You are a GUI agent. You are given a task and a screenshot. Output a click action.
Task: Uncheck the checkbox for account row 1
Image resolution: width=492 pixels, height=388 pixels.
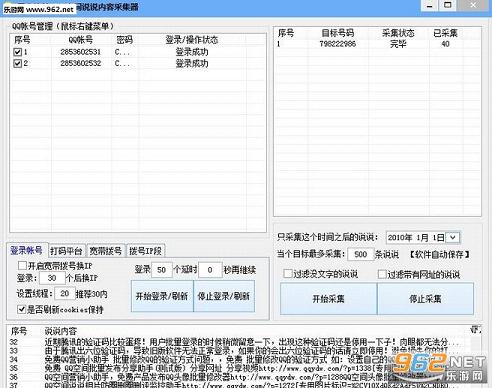18,52
